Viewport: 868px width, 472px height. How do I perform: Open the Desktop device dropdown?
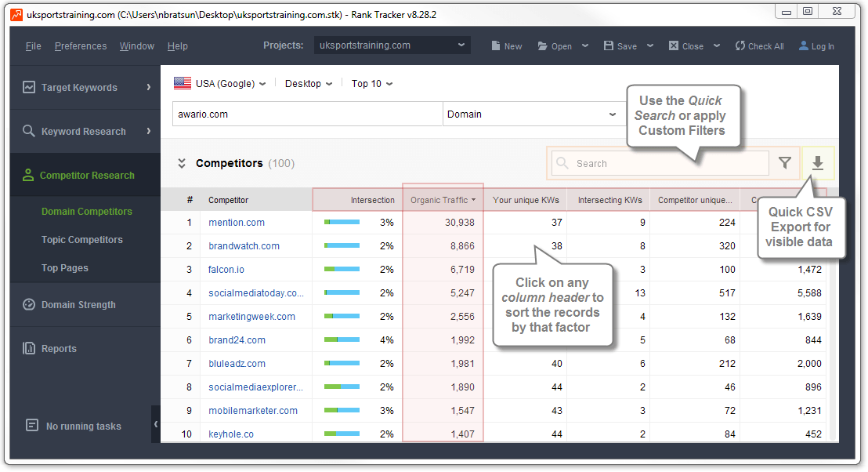pos(309,83)
